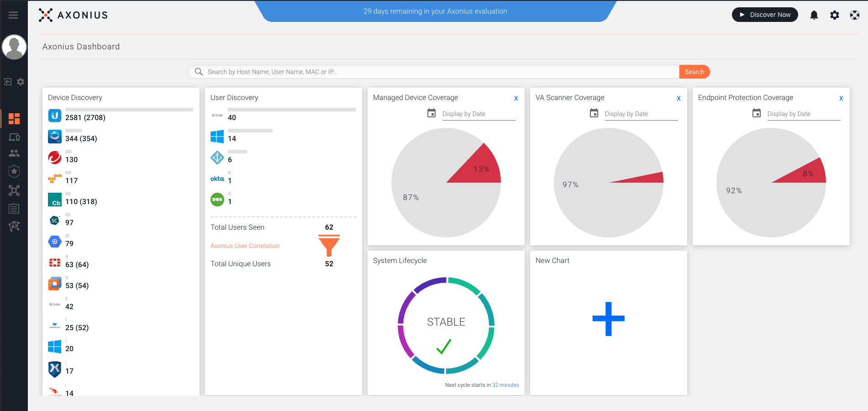Open the Devices page from the sidebar

[14, 137]
